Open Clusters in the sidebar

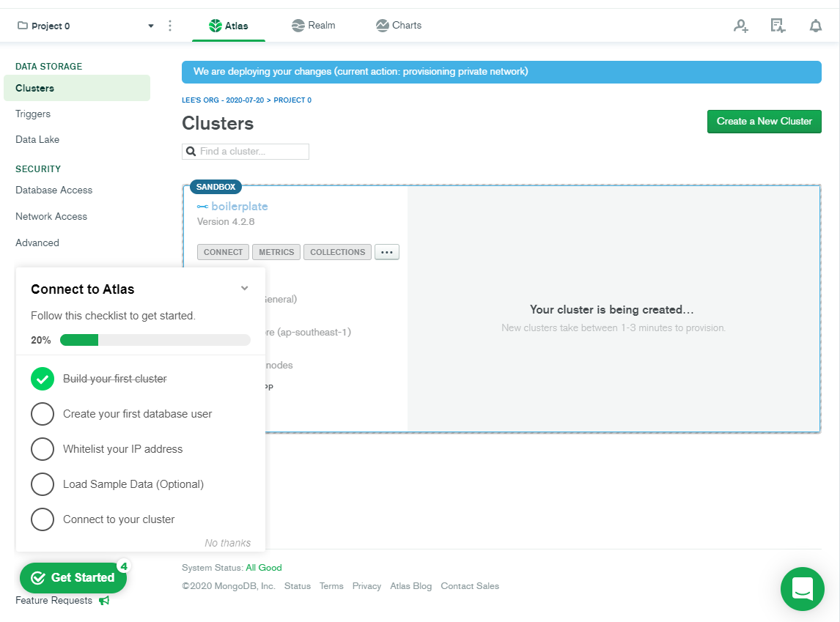(x=77, y=88)
